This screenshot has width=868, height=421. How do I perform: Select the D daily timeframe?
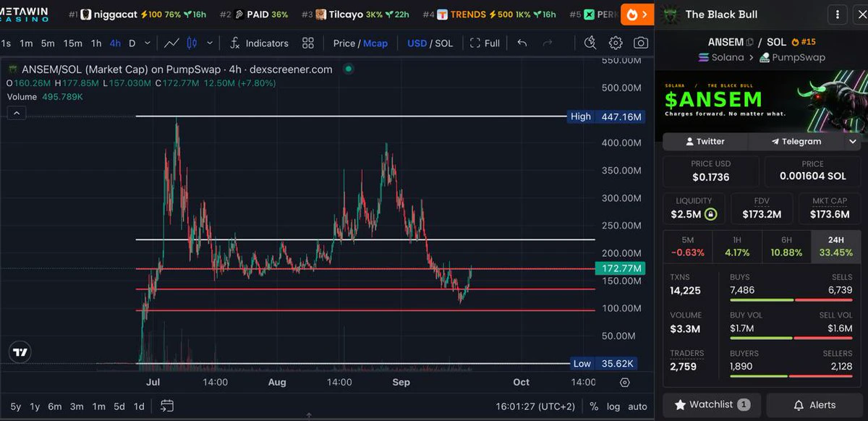132,43
